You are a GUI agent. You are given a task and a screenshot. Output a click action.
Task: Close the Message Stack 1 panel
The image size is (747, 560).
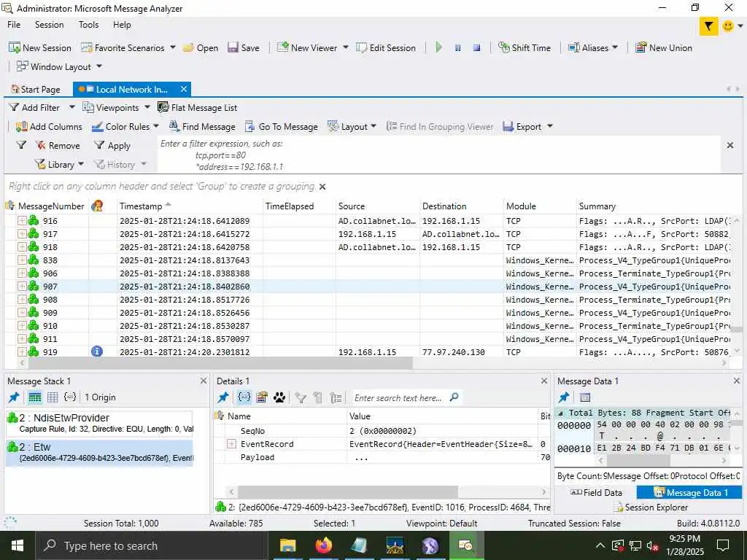204,381
